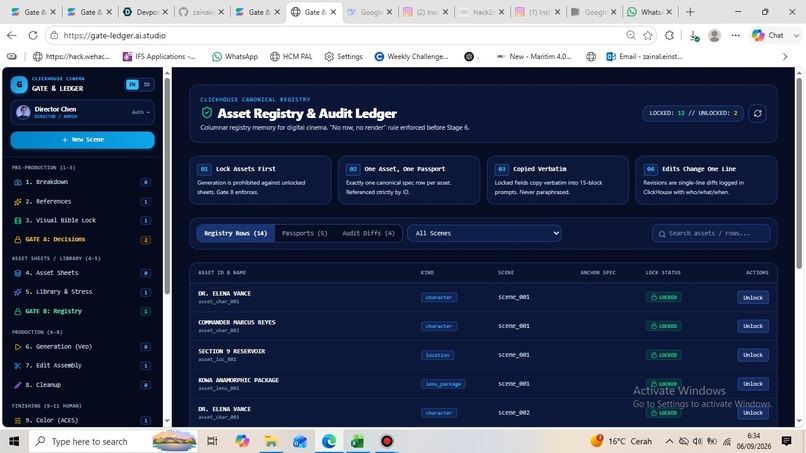Open the browser extensions icon
The width and height of the screenshot is (806, 453).
669,35
